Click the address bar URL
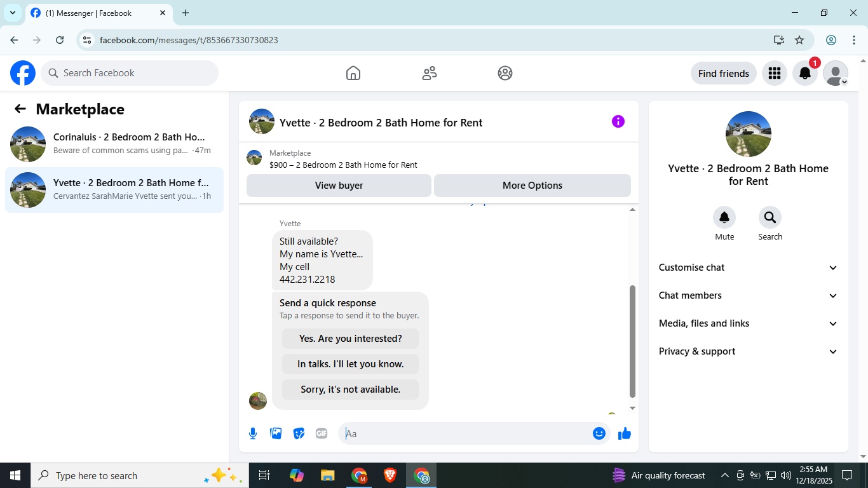 click(x=189, y=40)
